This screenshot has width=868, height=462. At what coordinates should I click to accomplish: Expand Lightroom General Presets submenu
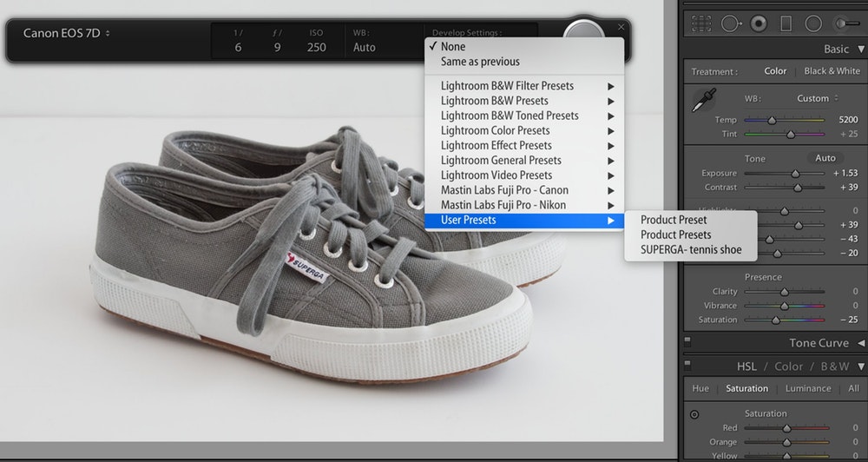523,161
